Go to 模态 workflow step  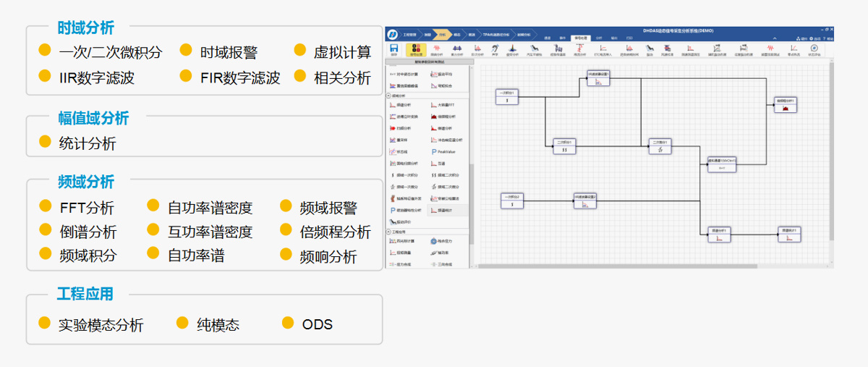point(456,35)
